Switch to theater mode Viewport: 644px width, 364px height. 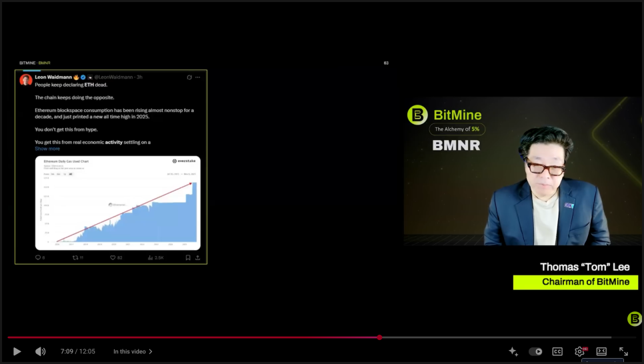[x=601, y=351]
